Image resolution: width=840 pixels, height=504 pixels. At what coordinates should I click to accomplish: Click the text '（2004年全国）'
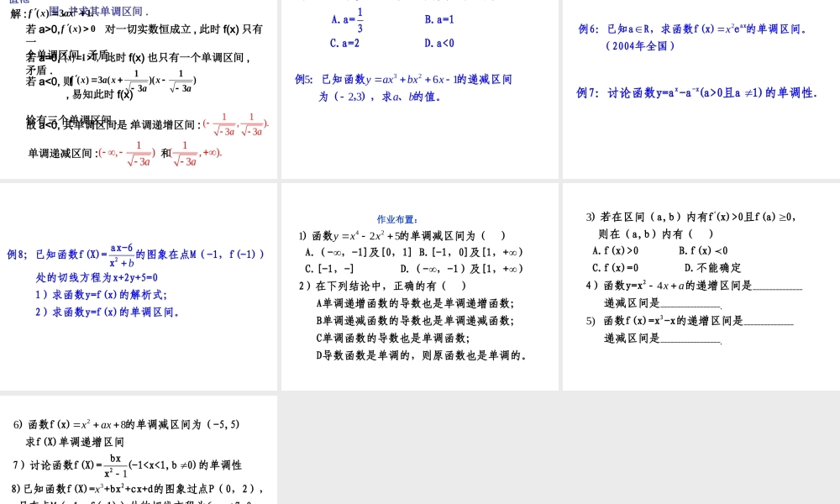pos(640,46)
